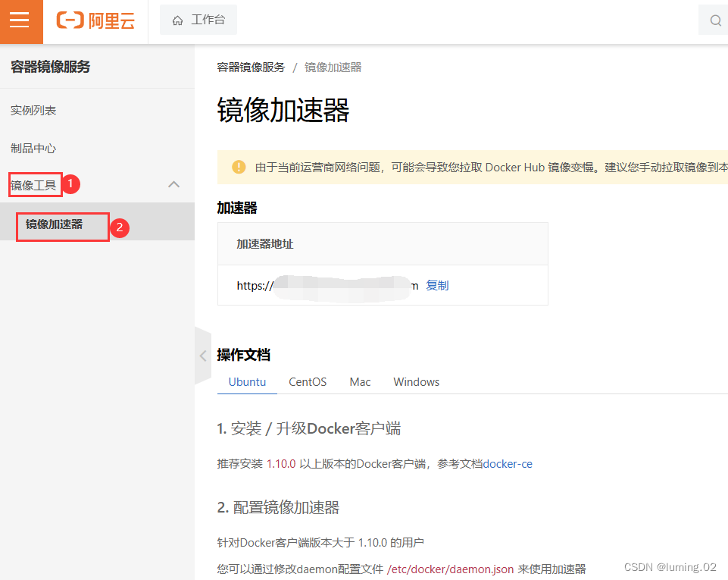The height and width of the screenshot is (580, 728).
Task: Click the 安装 / 升级Docker客户端 heading
Action: pyautogui.click(x=309, y=428)
